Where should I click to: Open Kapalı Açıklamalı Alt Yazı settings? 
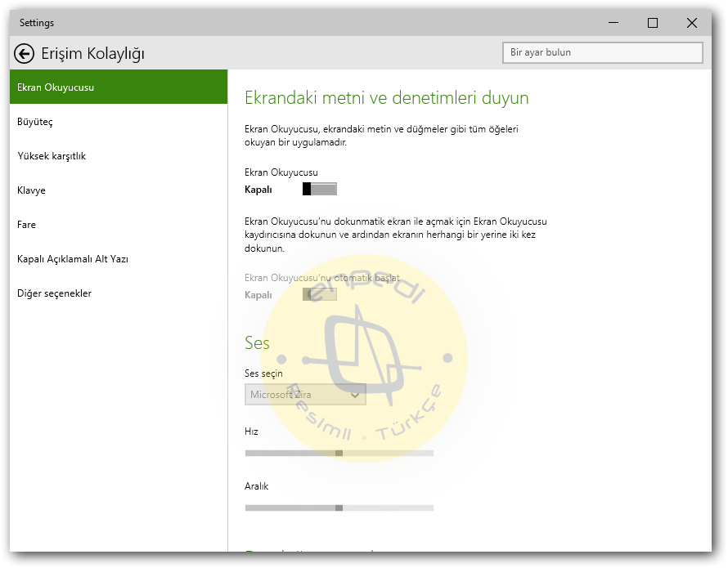click(119, 259)
